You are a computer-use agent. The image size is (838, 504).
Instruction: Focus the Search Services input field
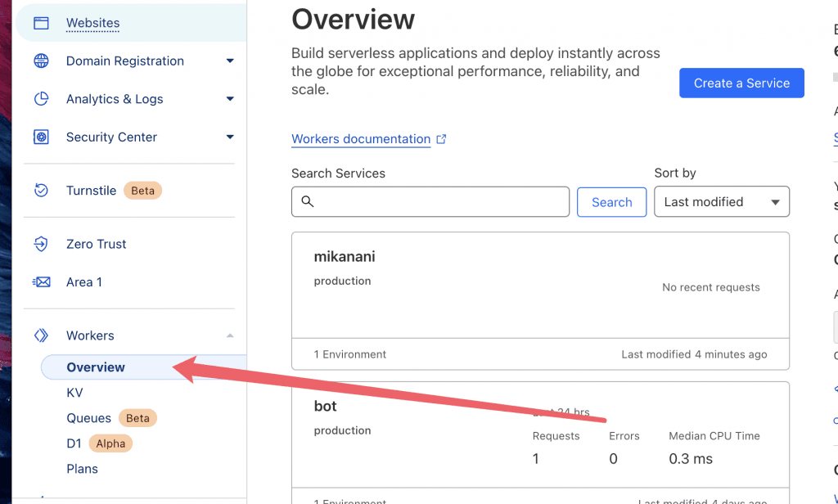430,201
